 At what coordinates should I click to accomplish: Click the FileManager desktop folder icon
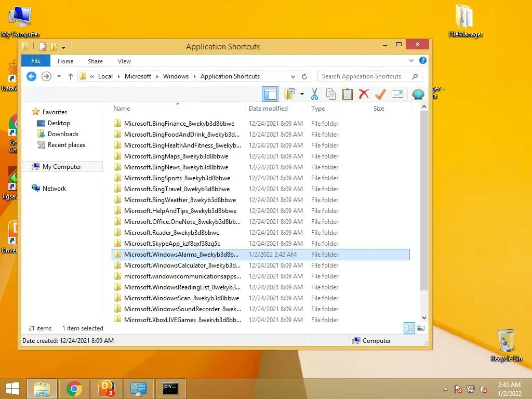click(x=465, y=20)
